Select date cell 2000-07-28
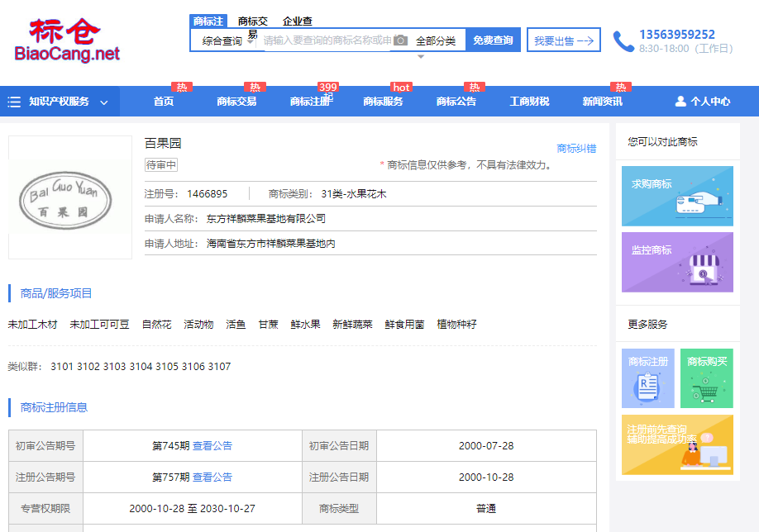Viewport: 759px width, 532px height. click(x=486, y=446)
